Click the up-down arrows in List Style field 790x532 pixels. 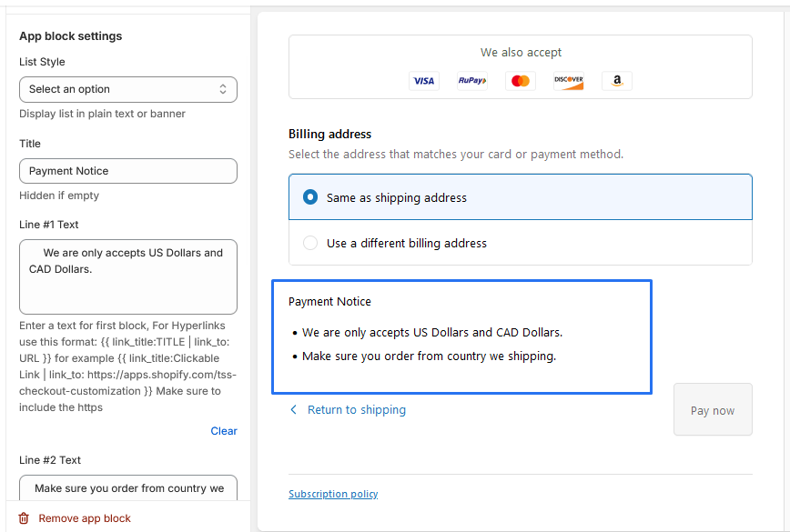(x=223, y=89)
